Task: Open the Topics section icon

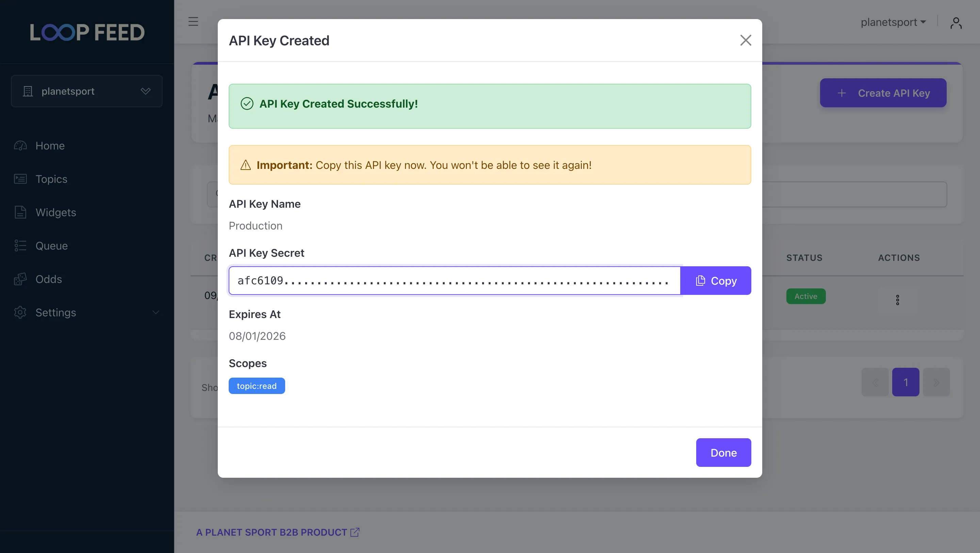Action: 20,179
